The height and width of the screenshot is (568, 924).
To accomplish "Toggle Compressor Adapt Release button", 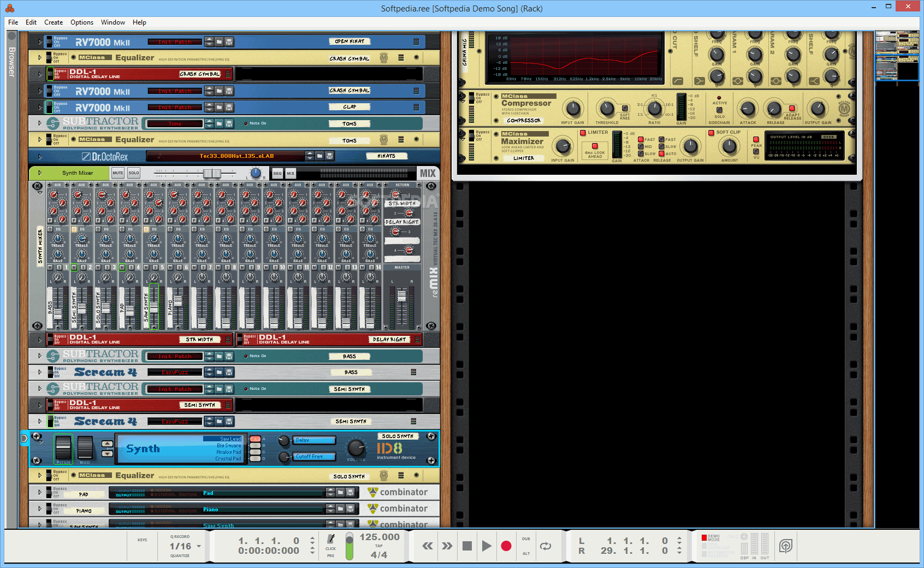I will coord(792,108).
